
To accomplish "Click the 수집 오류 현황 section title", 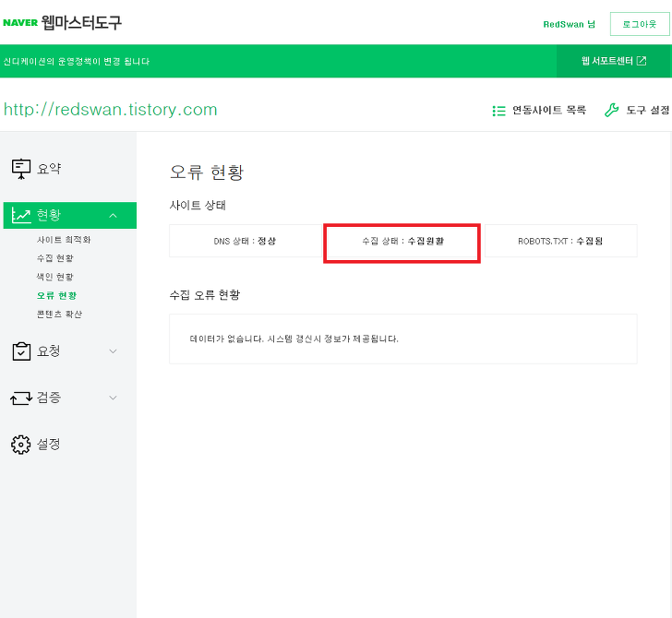I will (x=205, y=295).
